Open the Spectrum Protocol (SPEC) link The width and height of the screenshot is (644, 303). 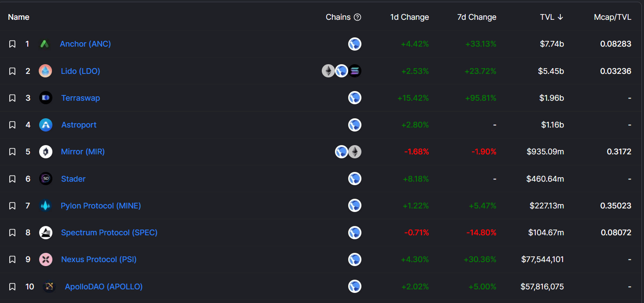[109, 233]
